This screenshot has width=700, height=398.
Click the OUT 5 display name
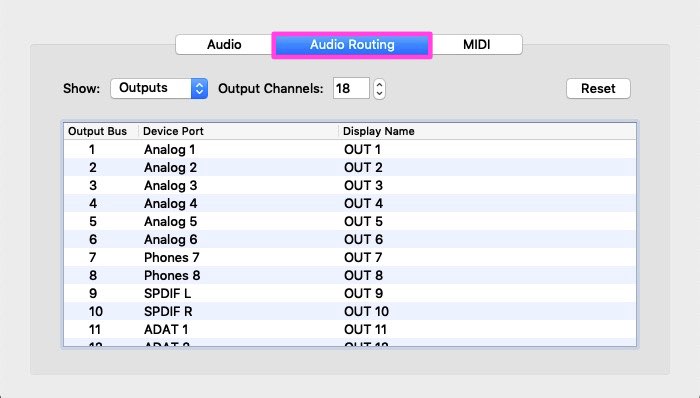click(363, 221)
